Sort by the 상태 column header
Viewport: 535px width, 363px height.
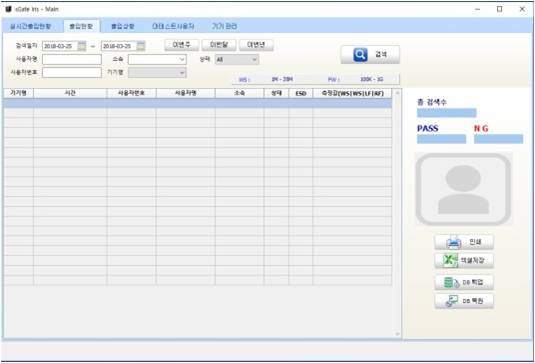tap(276, 93)
